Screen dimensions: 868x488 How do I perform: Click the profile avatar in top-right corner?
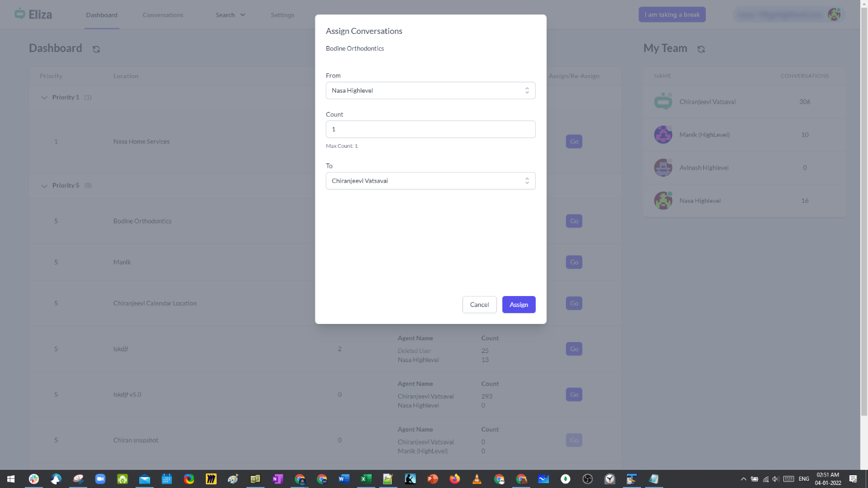click(x=834, y=15)
